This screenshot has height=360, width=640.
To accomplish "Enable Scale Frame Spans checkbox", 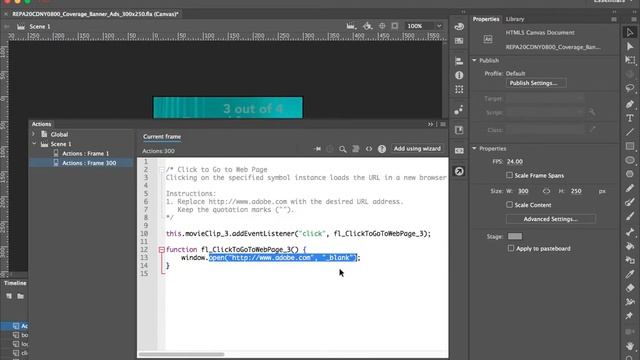I will (509, 175).
